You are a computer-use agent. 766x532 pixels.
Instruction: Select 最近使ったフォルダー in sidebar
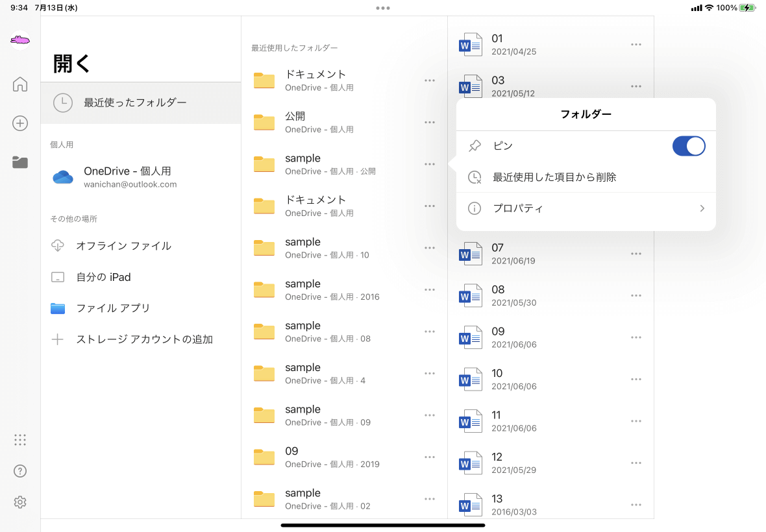(135, 103)
